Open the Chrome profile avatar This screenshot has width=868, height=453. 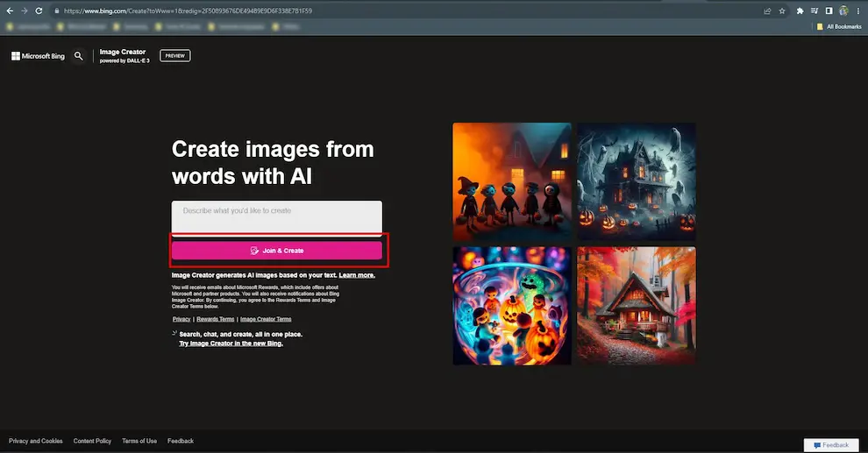(x=843, y=11)
